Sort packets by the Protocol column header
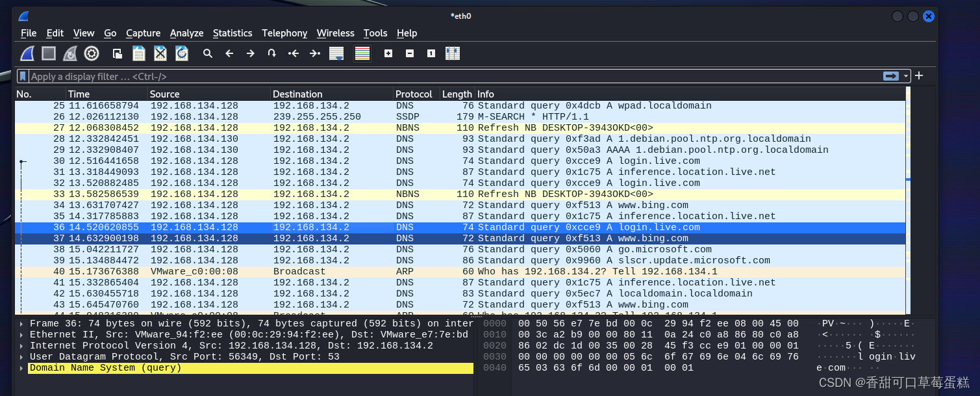Viewport: 980px width, 396px height. click(x=414, y=94)
